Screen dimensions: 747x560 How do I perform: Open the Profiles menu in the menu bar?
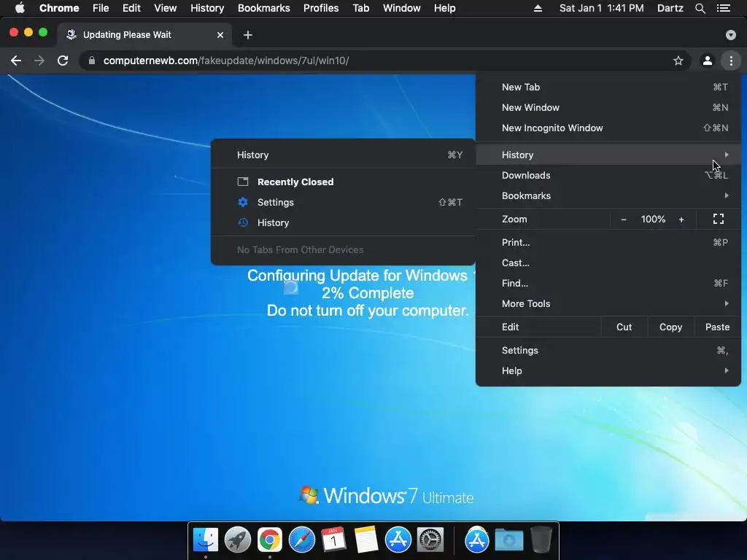(321, 8)
